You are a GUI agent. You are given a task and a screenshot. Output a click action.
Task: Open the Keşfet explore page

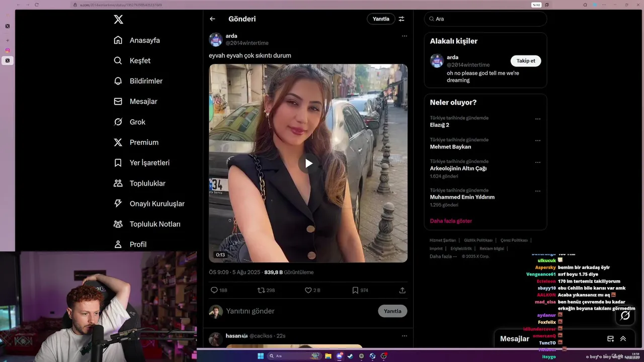(132, 60)
